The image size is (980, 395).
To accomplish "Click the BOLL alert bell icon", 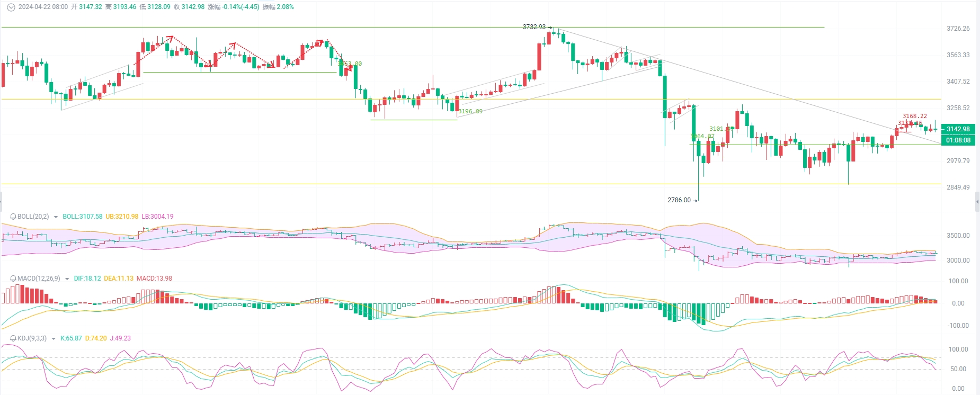I will pos(13,217).
